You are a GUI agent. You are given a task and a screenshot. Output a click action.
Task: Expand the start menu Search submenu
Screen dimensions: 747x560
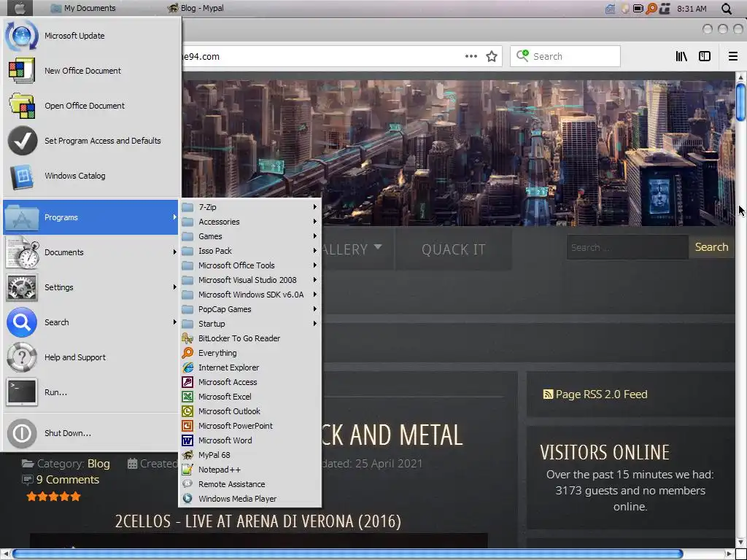[x=91, y=322]
